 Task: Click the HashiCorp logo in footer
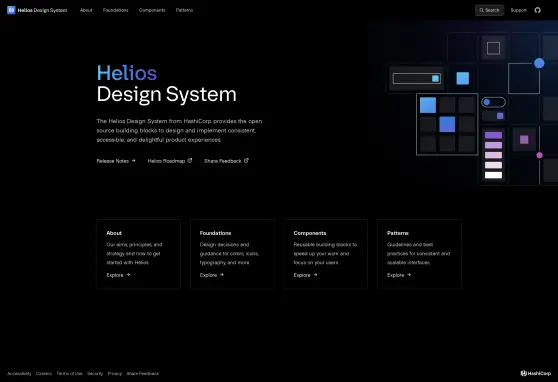pos(536,373)
